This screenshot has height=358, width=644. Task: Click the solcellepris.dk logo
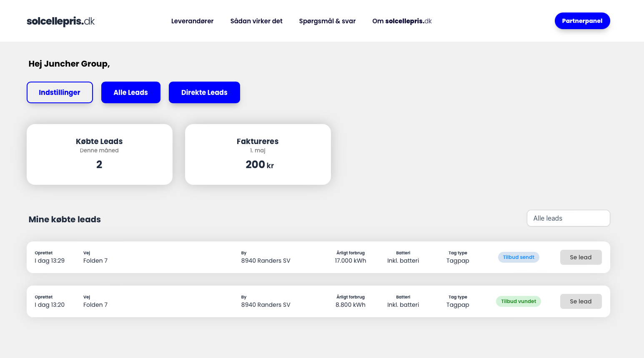coord(61,21)
